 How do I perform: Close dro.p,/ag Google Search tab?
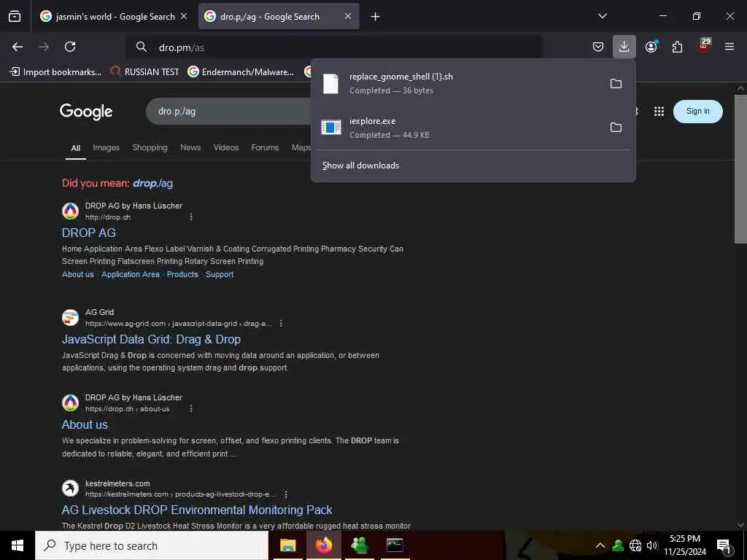tap(348, 17)
